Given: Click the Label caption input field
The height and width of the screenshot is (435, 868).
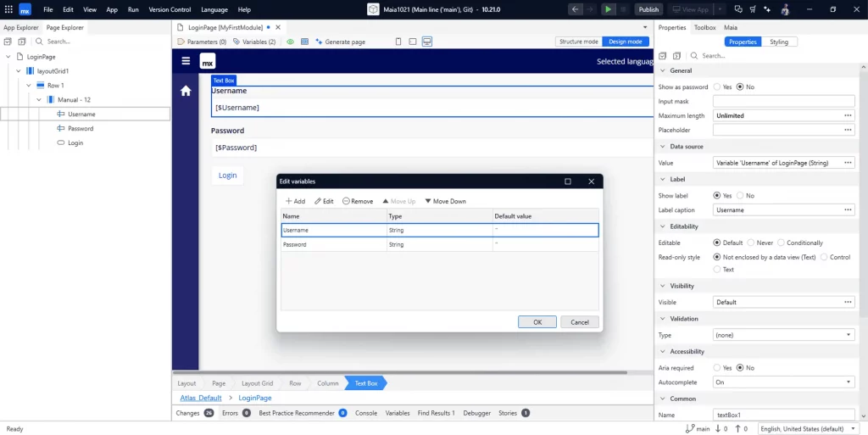Looking at the screenshot, I should [x=777, y=209].
